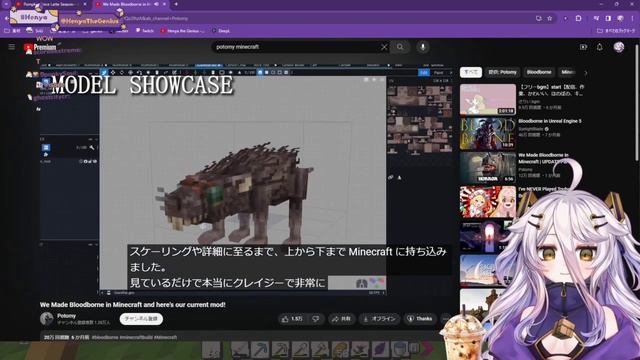Open the #bloodborne hashtag link
The height and width of the screenshot is (360, 640).
click(x=105, y=338)
